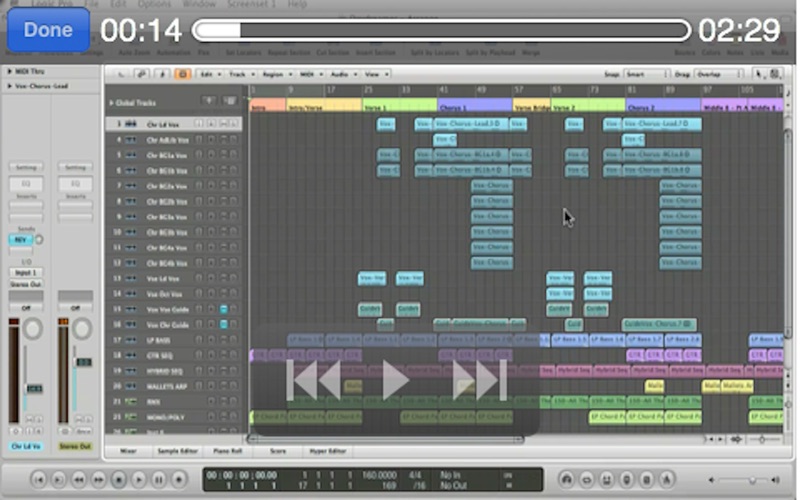Open the Hyper Editor tab

pyautogui.click(x=328, y=452)
